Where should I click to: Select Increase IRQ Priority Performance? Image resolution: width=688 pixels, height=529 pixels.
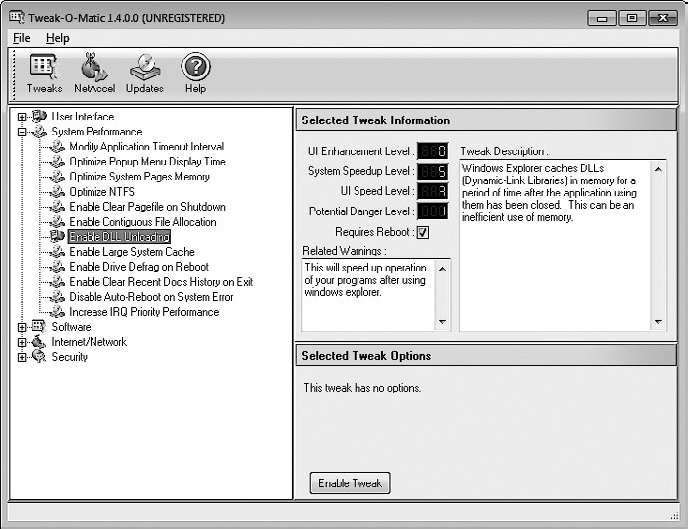(144, 312)
